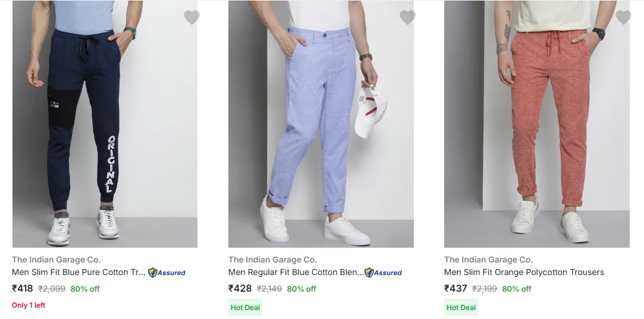The image size is (644, 319).
Task: Click the brand name above Blue Cotton Blend trousers
Action: pos(273,260)
